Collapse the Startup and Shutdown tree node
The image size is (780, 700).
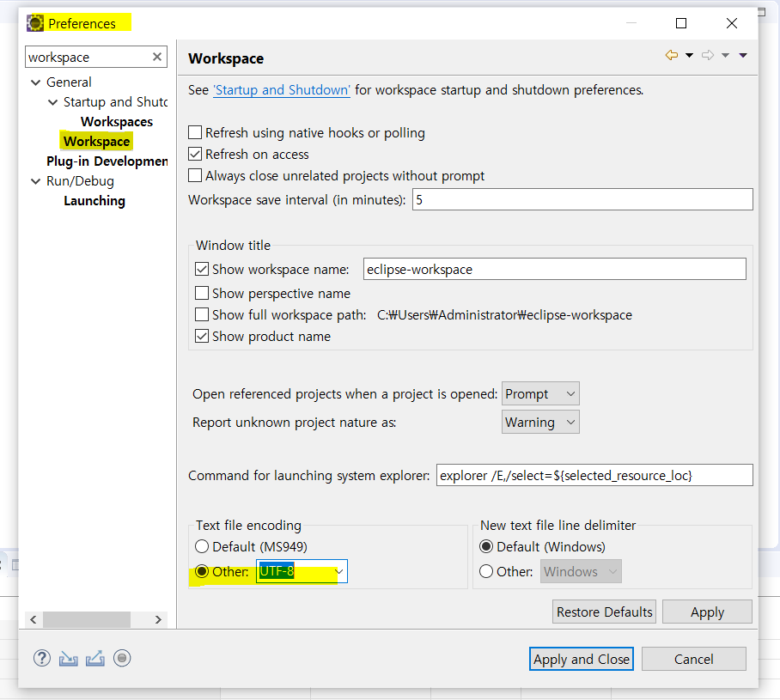point(52,102)
